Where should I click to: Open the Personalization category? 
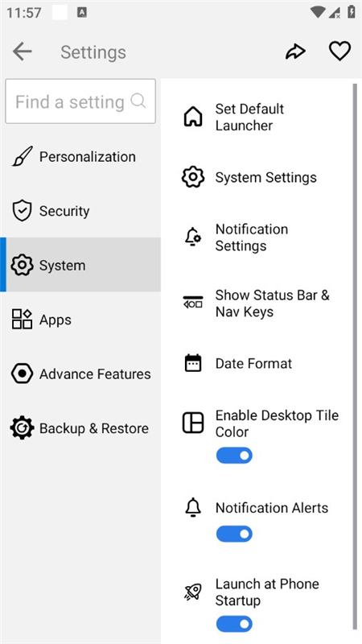[x=80, y=156]
